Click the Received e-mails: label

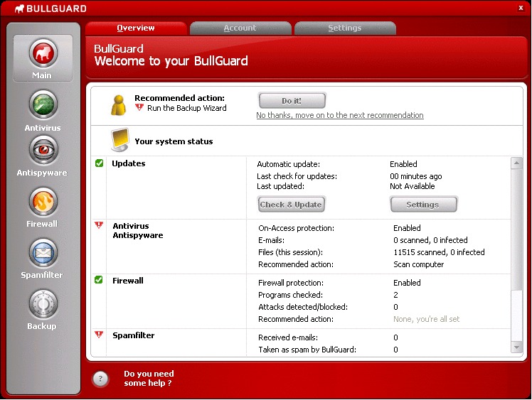coord(288,337)
